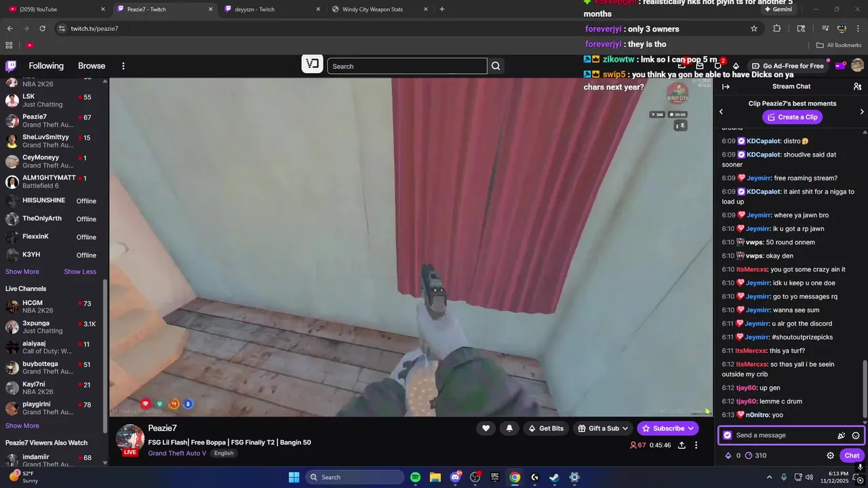
Task: Click Show More under Live Channels
Action: [x=22, y=426]
